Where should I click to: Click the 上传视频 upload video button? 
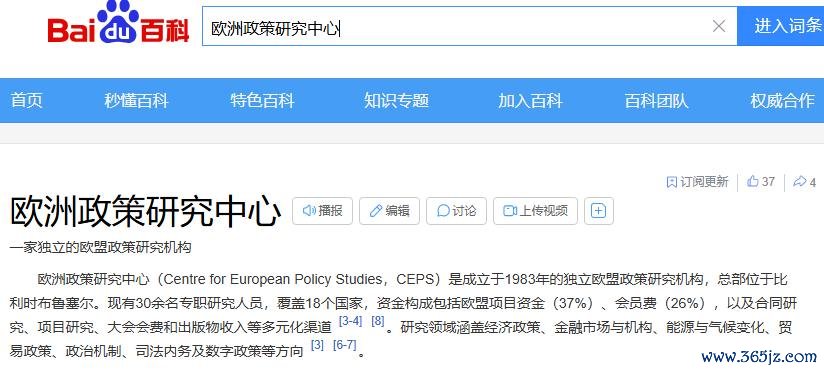[x=535, y=211]
